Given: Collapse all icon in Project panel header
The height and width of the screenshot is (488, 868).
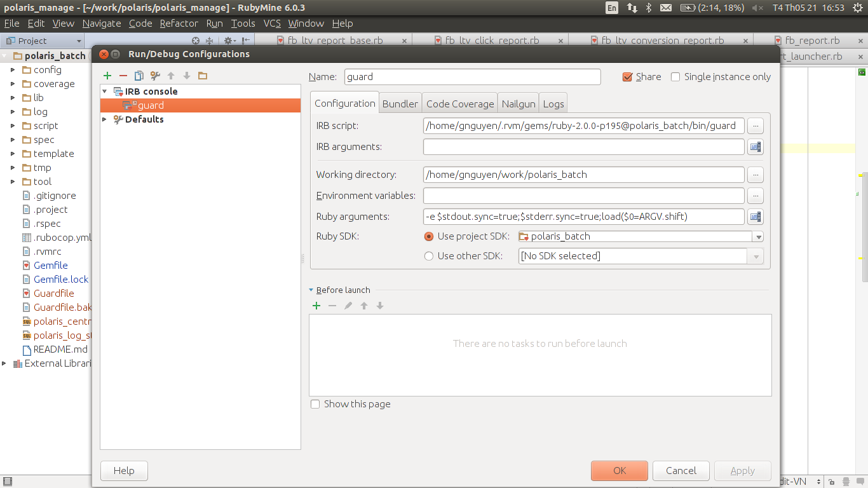Looking at the screenshot, I should click(209, 41).
